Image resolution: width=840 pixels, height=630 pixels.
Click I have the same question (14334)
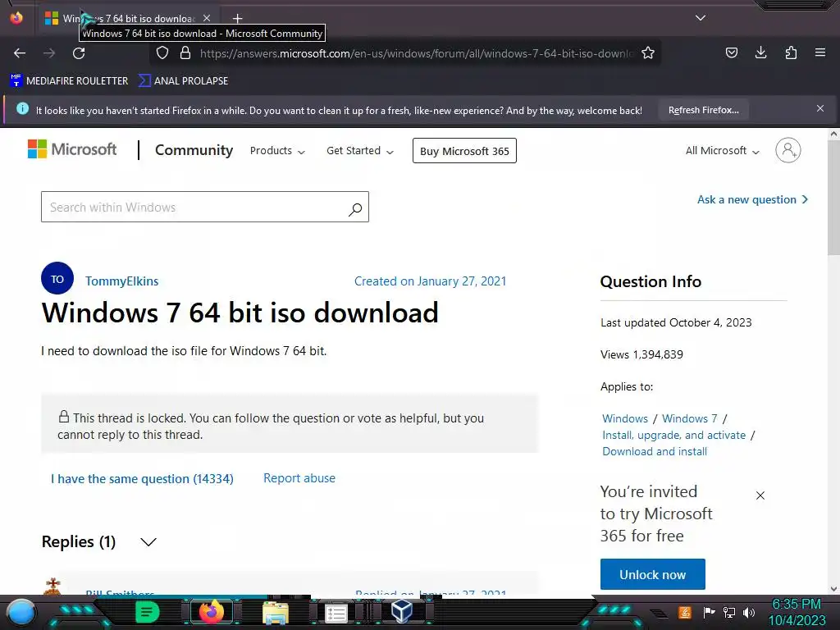142,478
